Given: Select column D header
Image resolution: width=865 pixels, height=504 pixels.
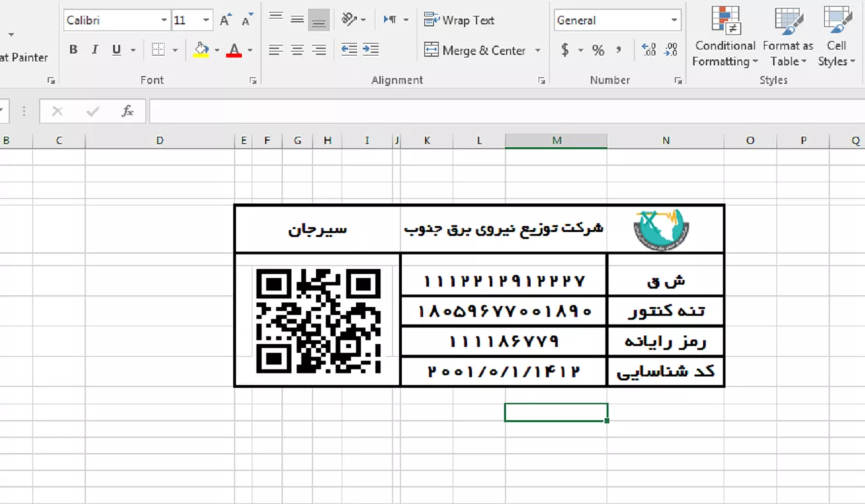Looking at the screenshot, I should tap(160, 141).
